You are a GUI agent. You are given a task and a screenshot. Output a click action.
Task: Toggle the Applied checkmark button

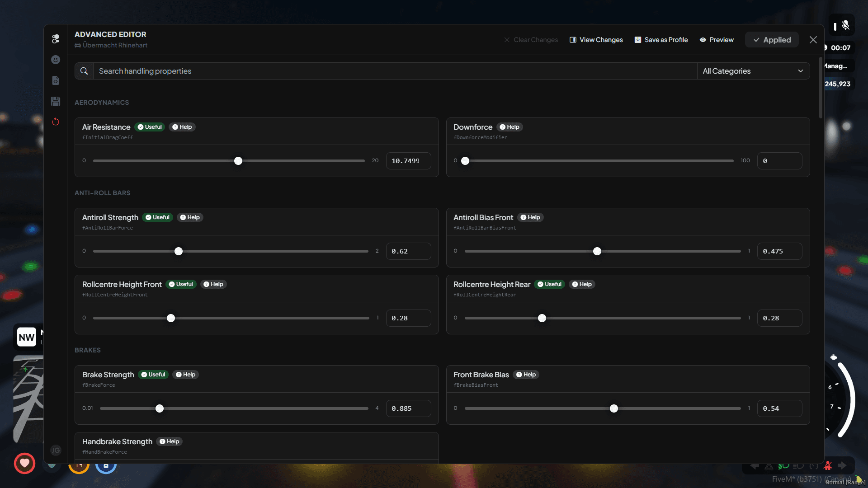[x=772, y=40]
